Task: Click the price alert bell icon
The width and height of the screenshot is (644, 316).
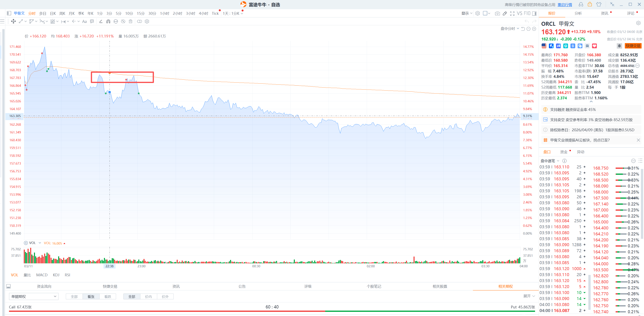Action: click(x=619, y=46)
